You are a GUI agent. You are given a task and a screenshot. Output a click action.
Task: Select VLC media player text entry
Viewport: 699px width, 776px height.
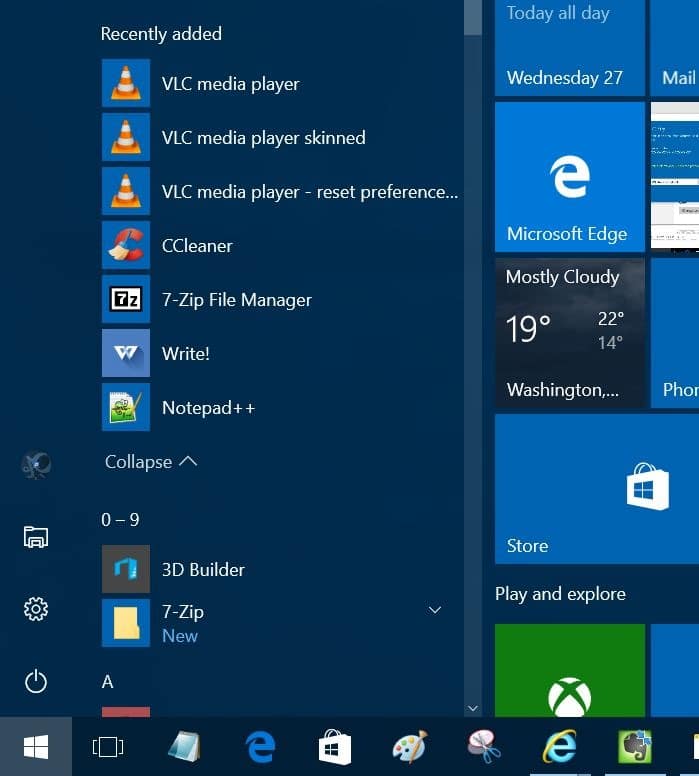pos(231,84)
